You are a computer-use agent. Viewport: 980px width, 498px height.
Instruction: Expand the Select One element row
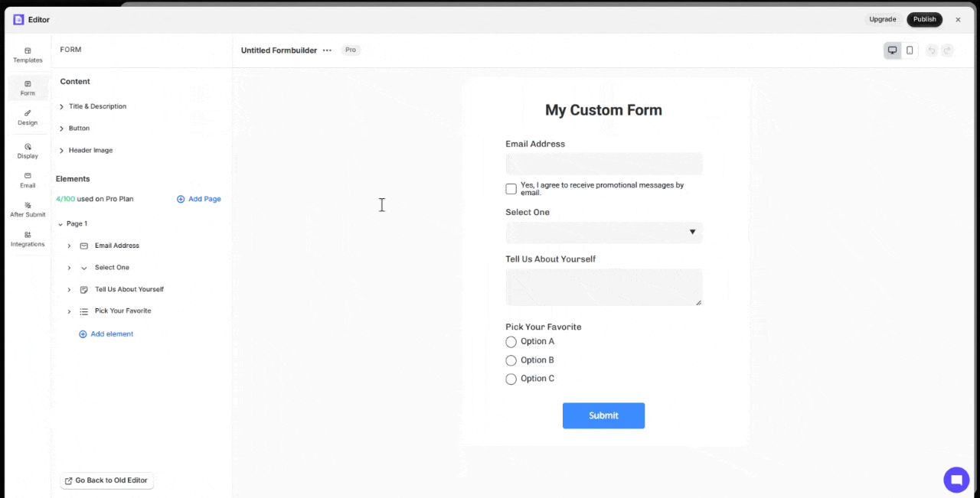(x=69, y=268)
